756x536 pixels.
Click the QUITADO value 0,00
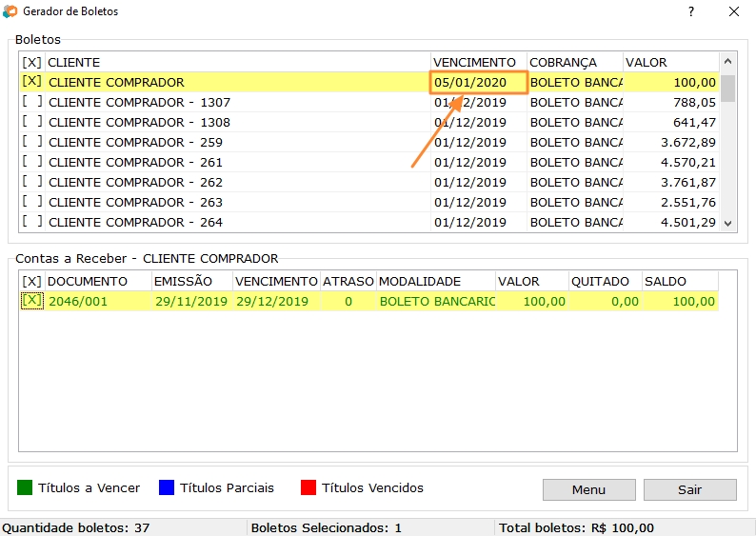click(x=625, y=301)
